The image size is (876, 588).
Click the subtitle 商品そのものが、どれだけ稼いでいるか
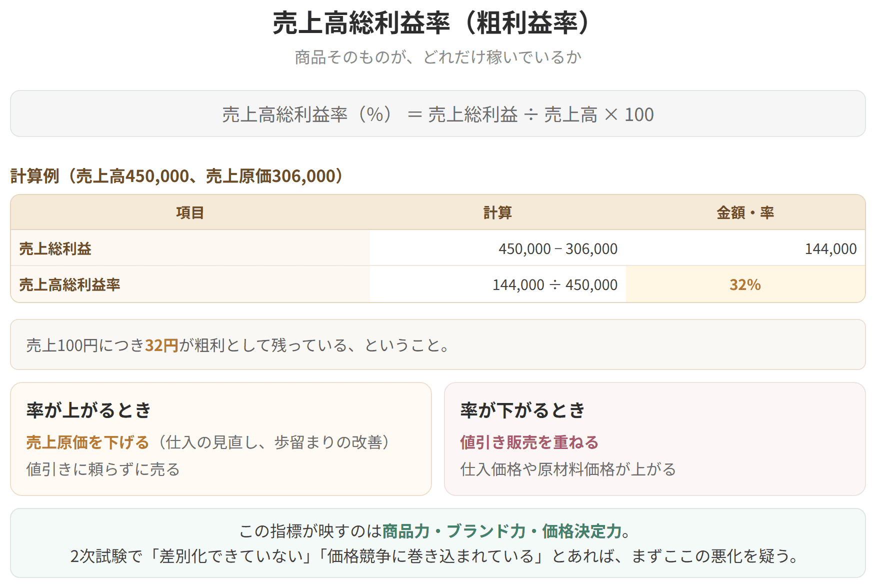[437, 57]
